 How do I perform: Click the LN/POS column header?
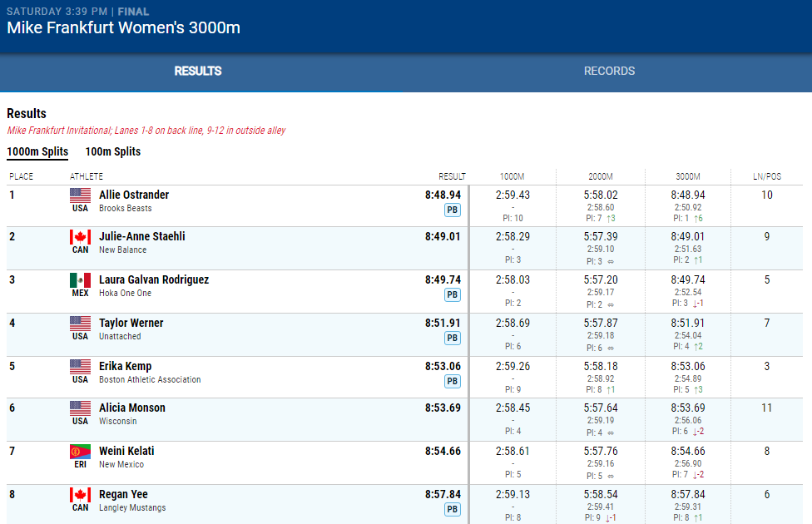[766, 176]
